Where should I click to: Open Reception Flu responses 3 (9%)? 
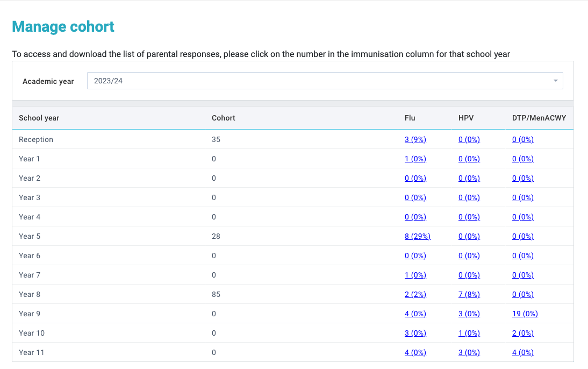pos(415,139)
